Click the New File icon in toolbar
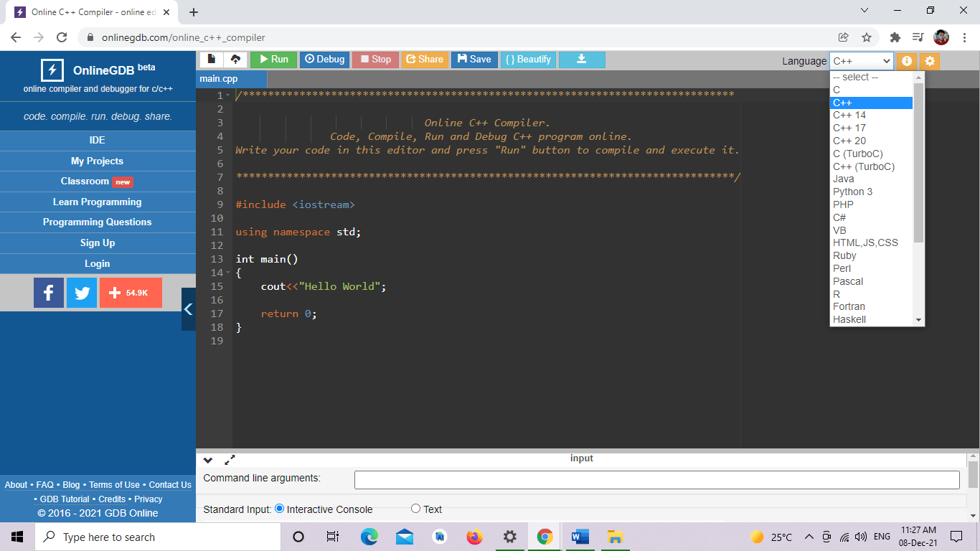Viewport: 980px width, 551px height. [211, 60]
